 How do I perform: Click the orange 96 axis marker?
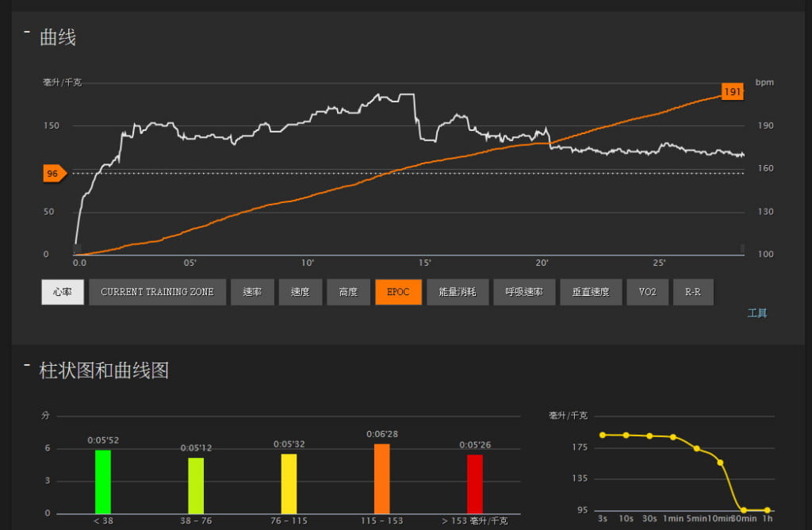point(53,174)
